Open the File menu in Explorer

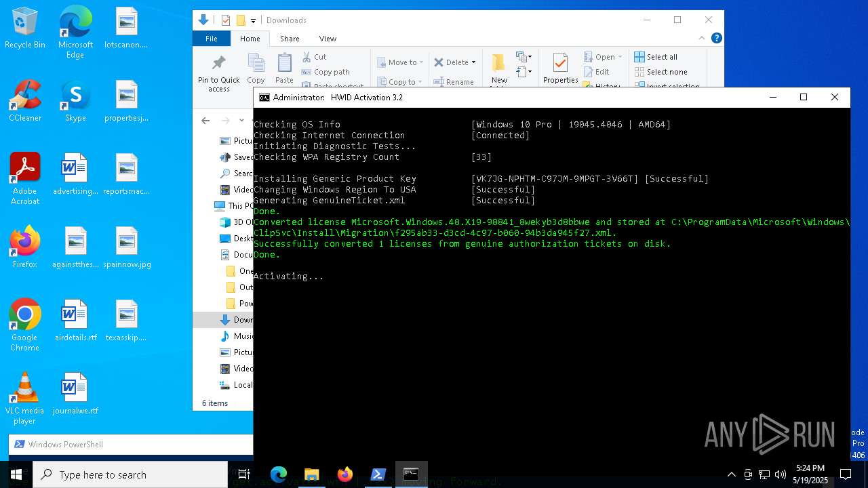pos(212,39)
